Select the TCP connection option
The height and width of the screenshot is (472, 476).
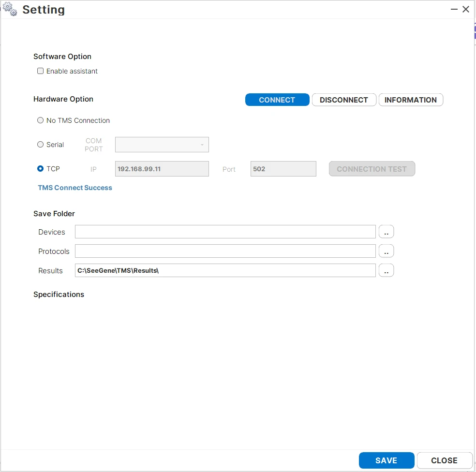(x=40, y=168)
